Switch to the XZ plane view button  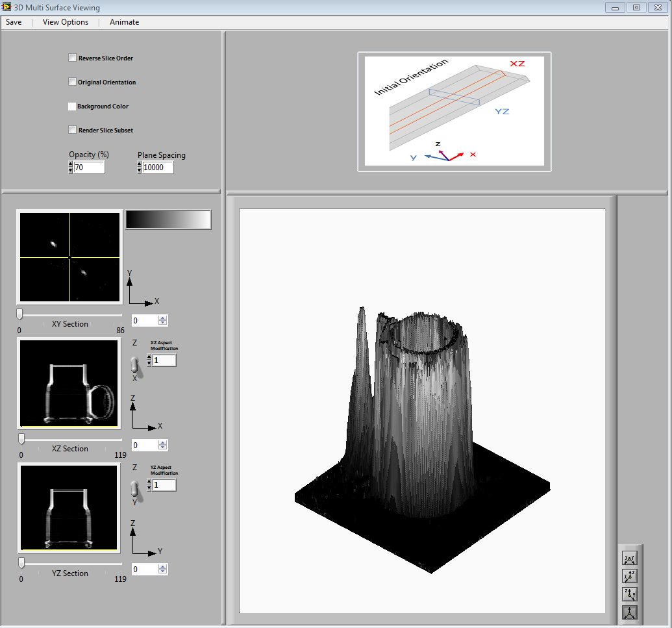point(629,576)
